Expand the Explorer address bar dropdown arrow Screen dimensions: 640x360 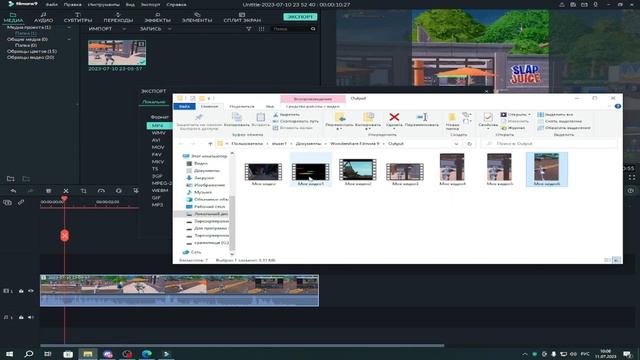[x=456, y=144]
